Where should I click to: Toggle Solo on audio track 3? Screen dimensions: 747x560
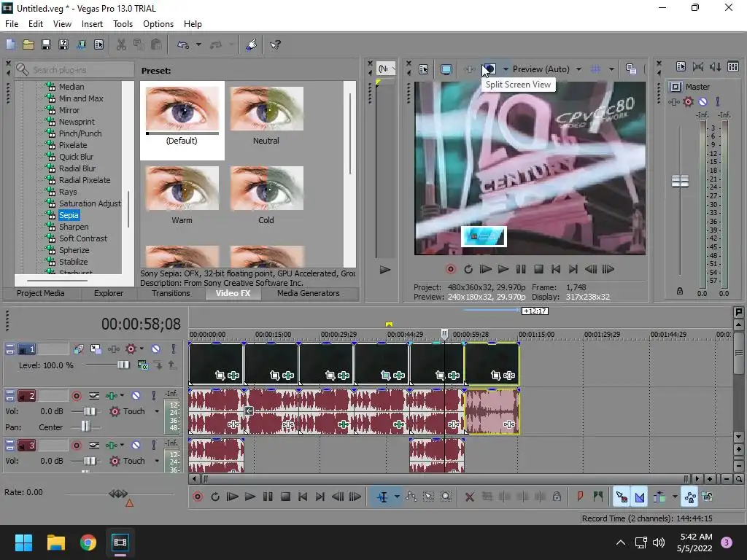click(153, 446)
